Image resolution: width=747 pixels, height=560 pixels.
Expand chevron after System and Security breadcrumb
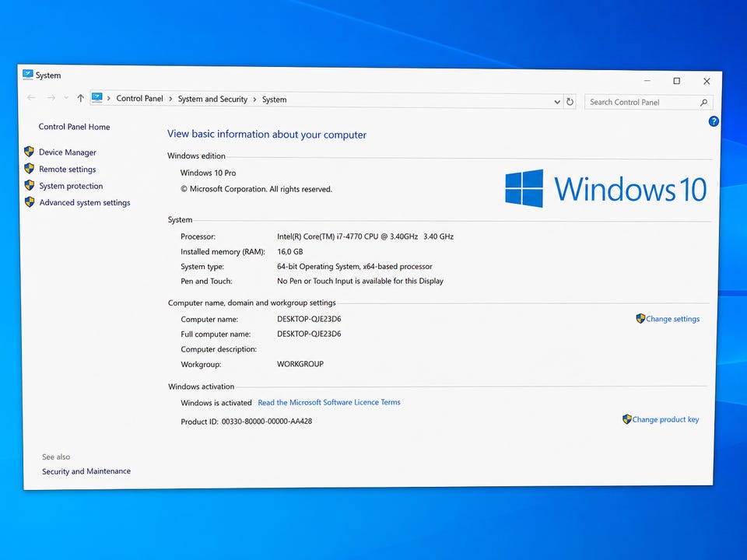click(255, 100)
